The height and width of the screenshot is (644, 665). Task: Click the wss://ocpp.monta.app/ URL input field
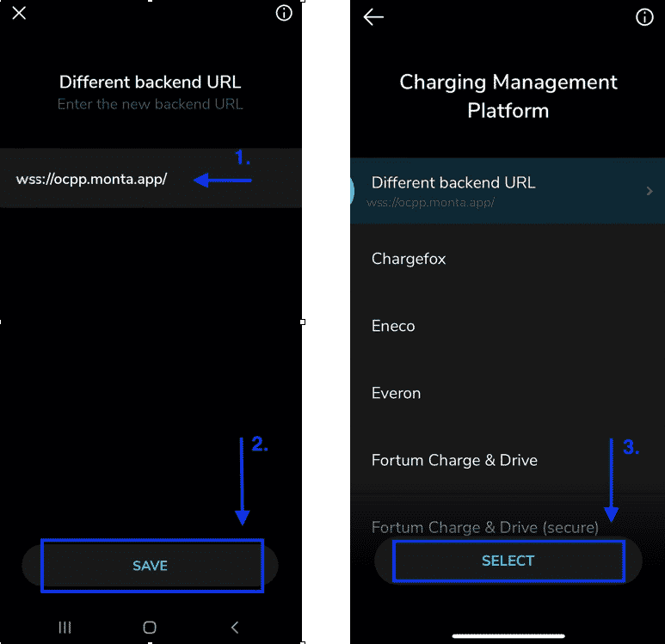click(x=151, y=179)
